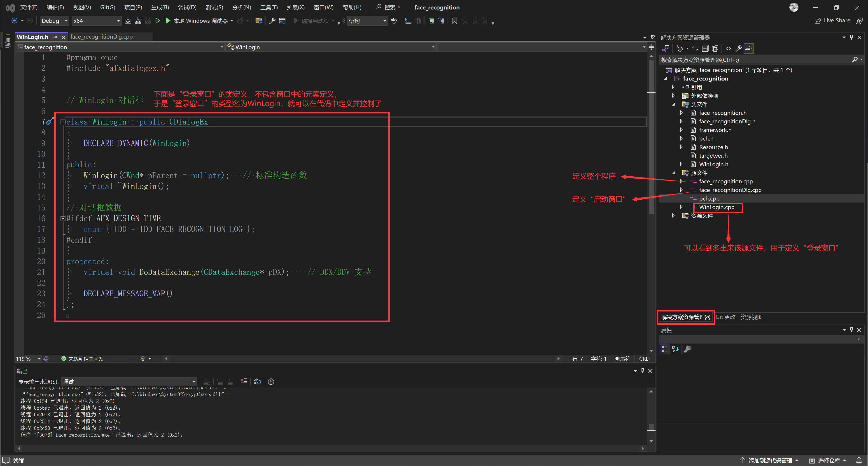Collapse the 头文件 folder in the tree
The width and height of the screenshot is (868, 466).
673,104
